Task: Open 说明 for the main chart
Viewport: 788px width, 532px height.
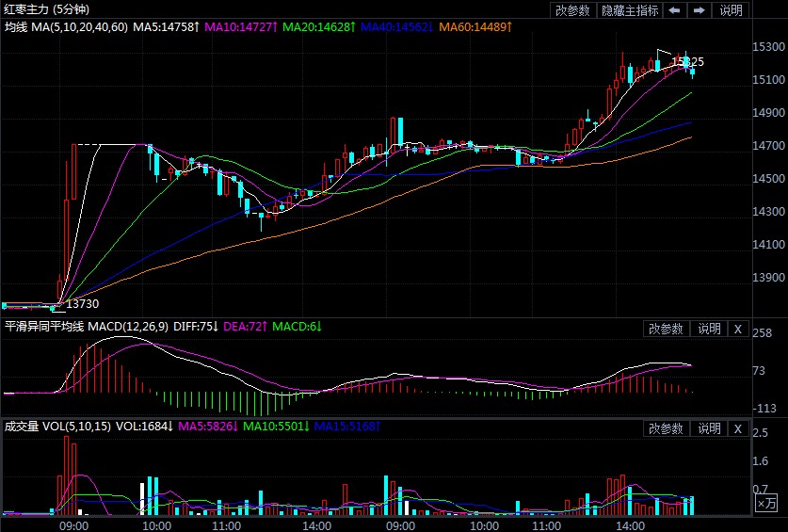Action: (x=731, y=10)
